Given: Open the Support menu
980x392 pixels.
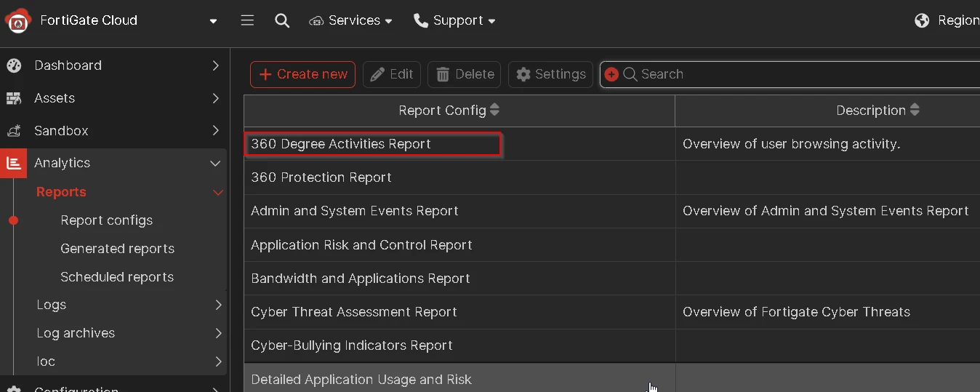Looking at the screenshot, I should pyautogui.click(x=454, y=20).
